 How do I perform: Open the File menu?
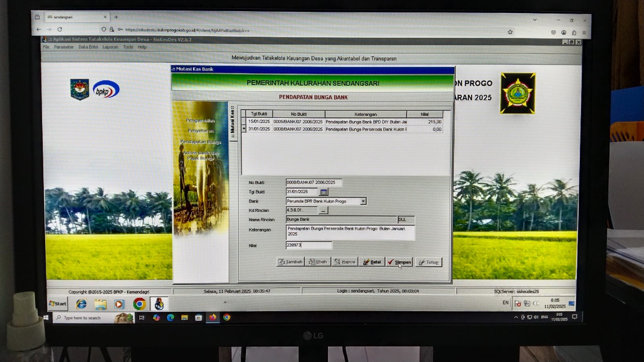click(46, 47)
